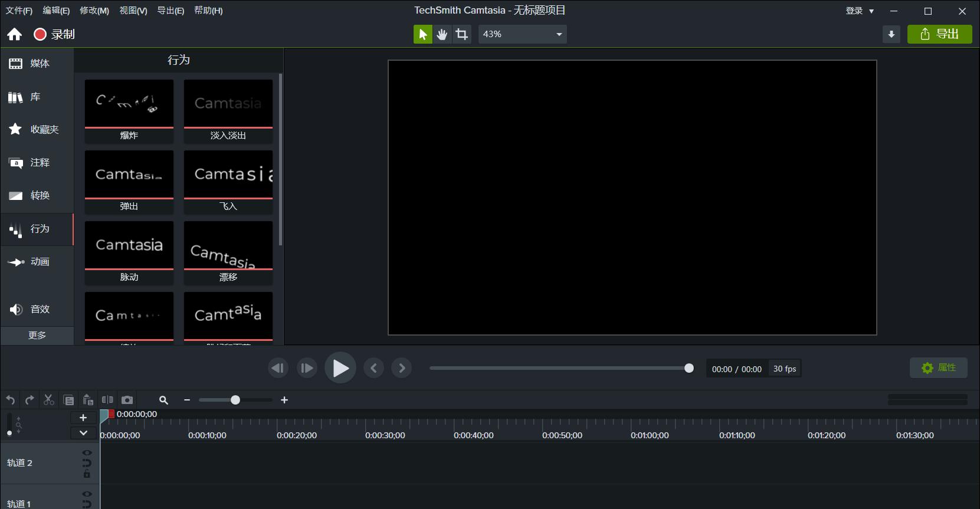Step to next frame button
980x509 pixels.
click(x=307, y=368)
